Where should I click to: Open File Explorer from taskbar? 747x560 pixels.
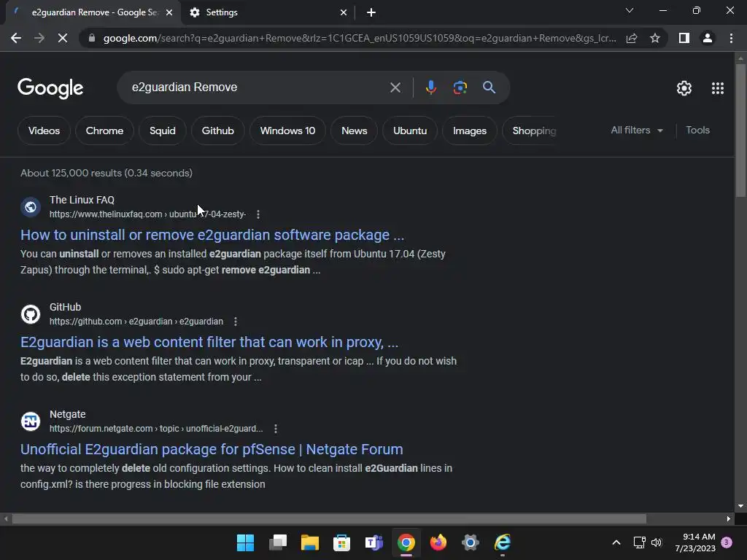pos(309,542)
